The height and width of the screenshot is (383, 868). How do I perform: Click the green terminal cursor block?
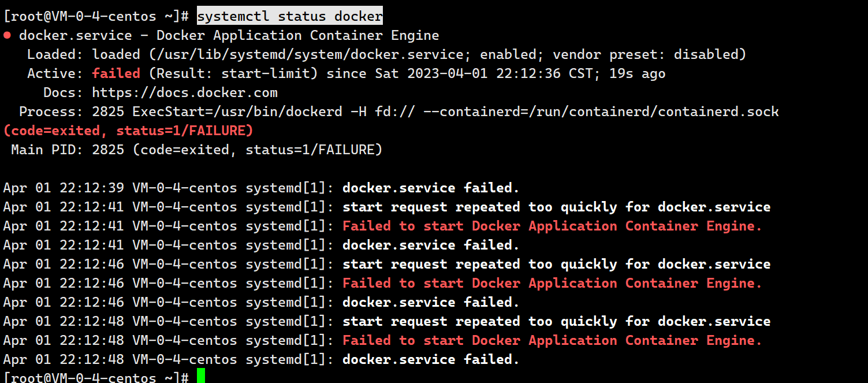tap(201, 376)
